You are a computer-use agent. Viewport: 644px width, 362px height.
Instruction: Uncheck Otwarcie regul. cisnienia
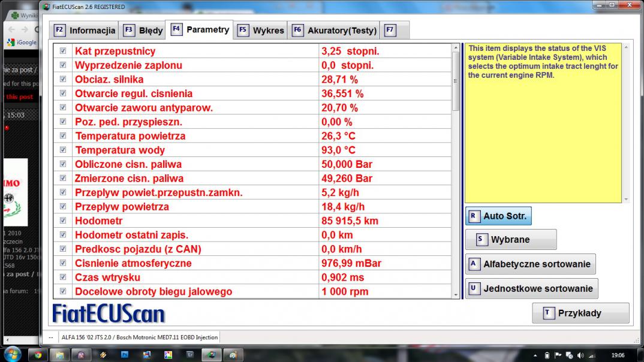tap(63, 93)
